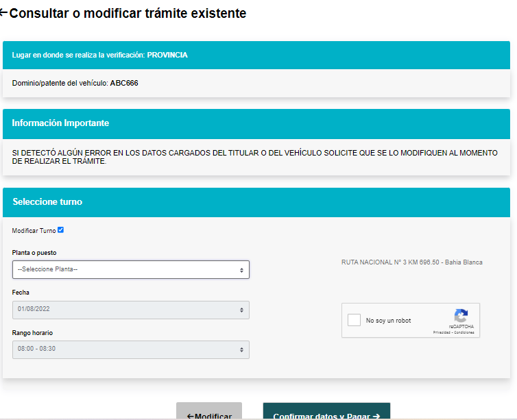Screen dimensions: 517x420
Task: Uncheck the Modificar Turno checkbox
Action: (x=60, y=230)
